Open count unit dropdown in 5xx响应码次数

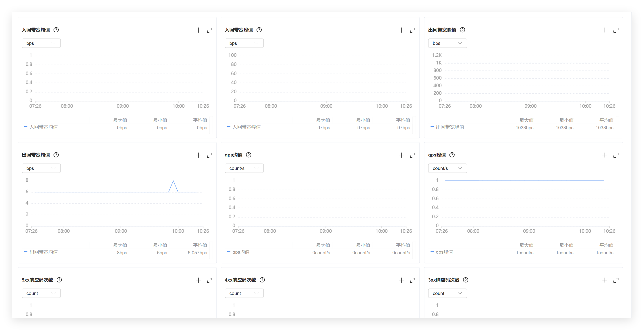click(x=41, y=293)
